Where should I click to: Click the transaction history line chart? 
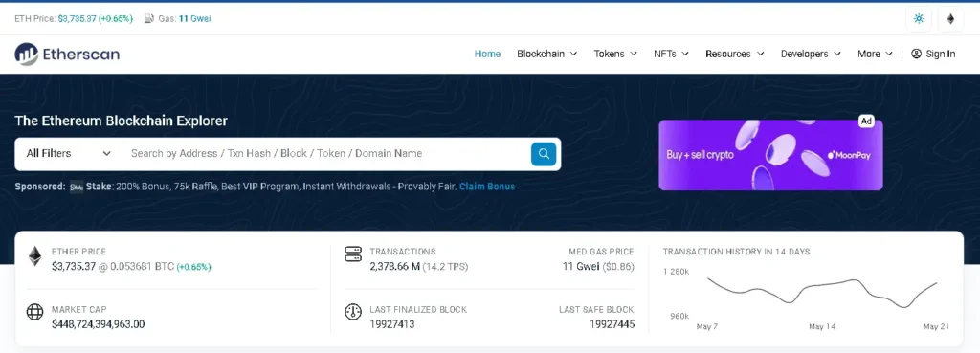[x=822, y=292]
